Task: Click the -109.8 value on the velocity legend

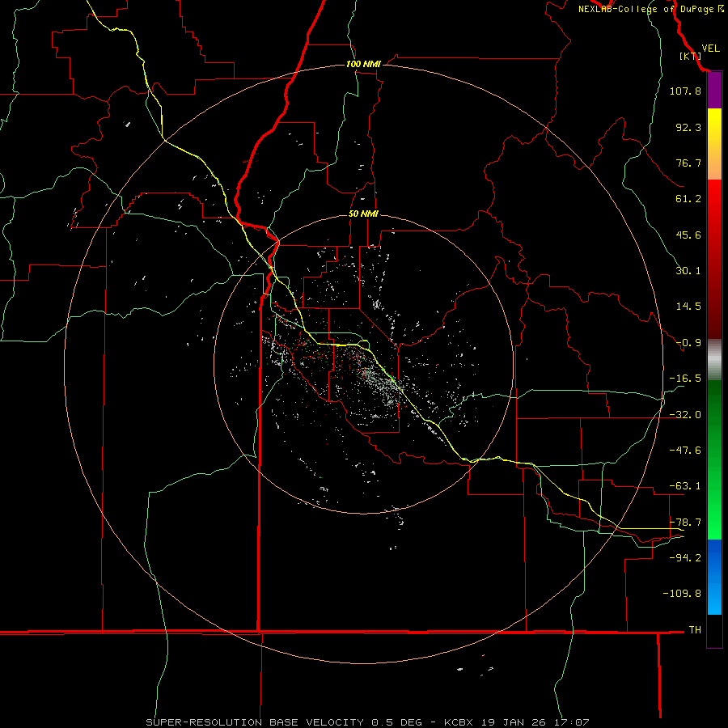Action: [x=682, y=594]
